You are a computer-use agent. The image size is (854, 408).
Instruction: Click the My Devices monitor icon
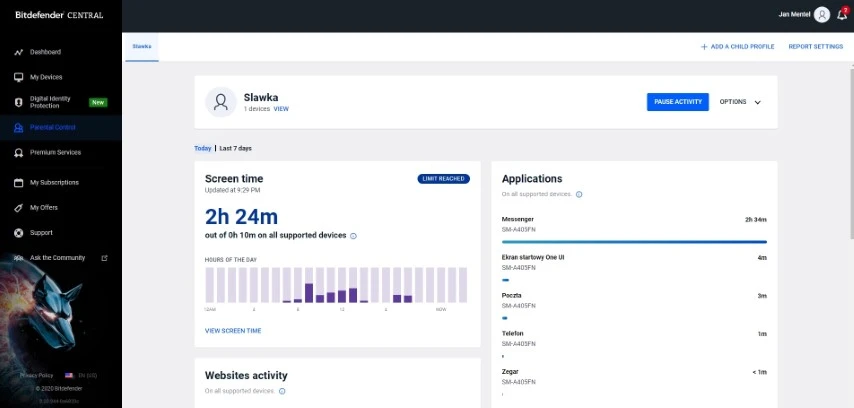18,77
